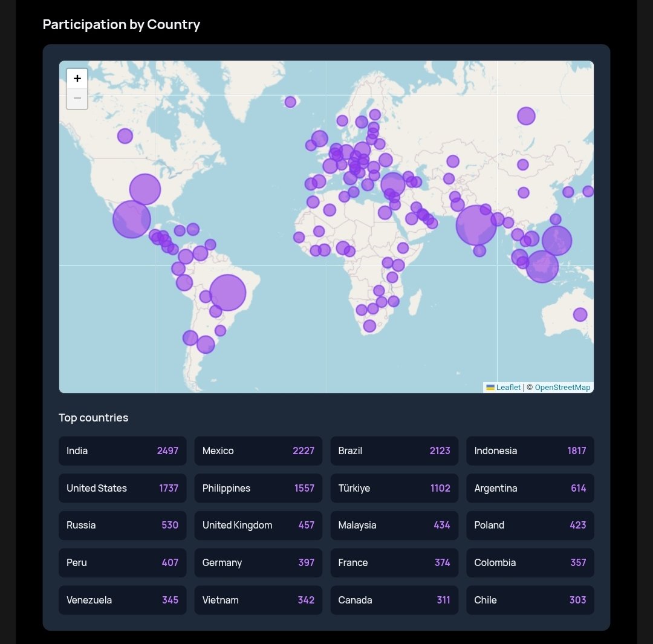Click the Iceland bubble on the map
The width and height of the screenshot is (653, 644).
point(290,102)
